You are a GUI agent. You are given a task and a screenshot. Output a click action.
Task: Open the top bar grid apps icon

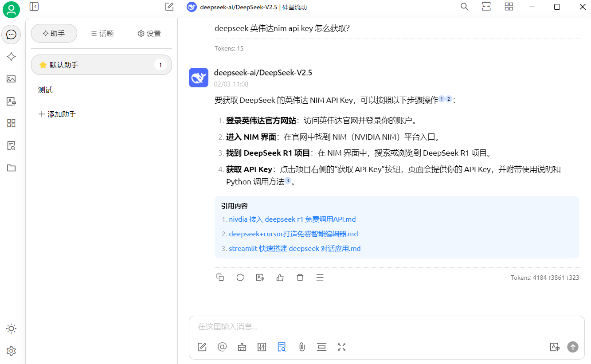[509, 7]
